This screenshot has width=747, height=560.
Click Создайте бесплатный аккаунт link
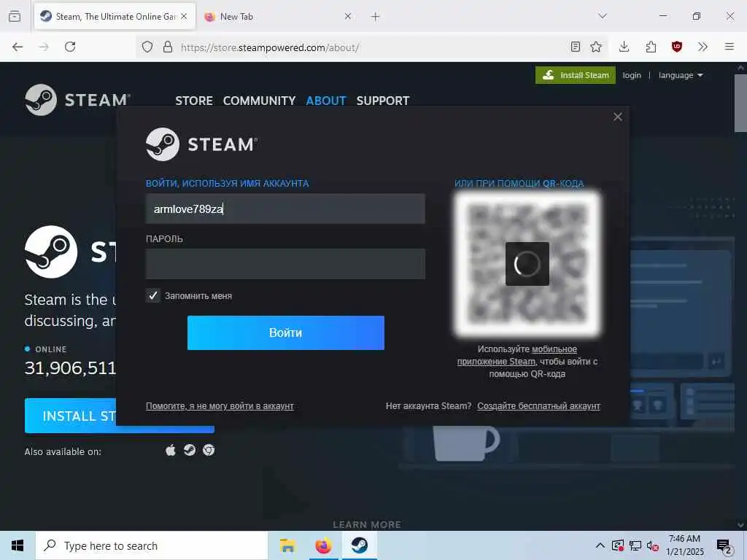pyautogui.click(x=539, y=406)
